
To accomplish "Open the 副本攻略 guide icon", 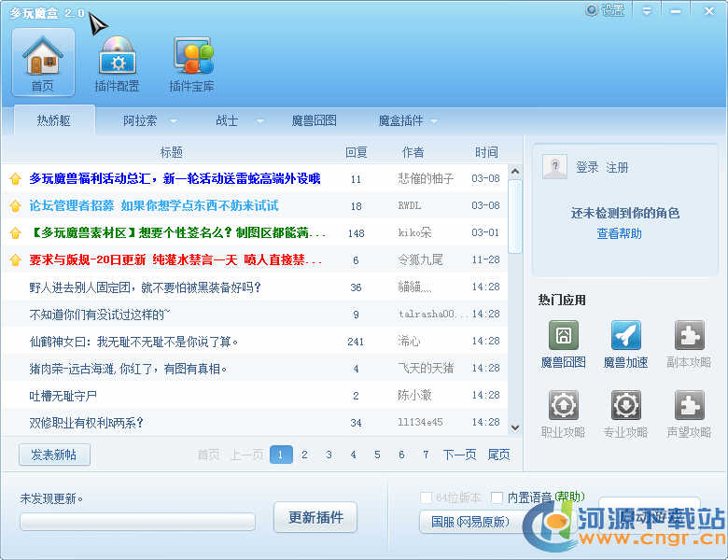I will pos(689,336).
